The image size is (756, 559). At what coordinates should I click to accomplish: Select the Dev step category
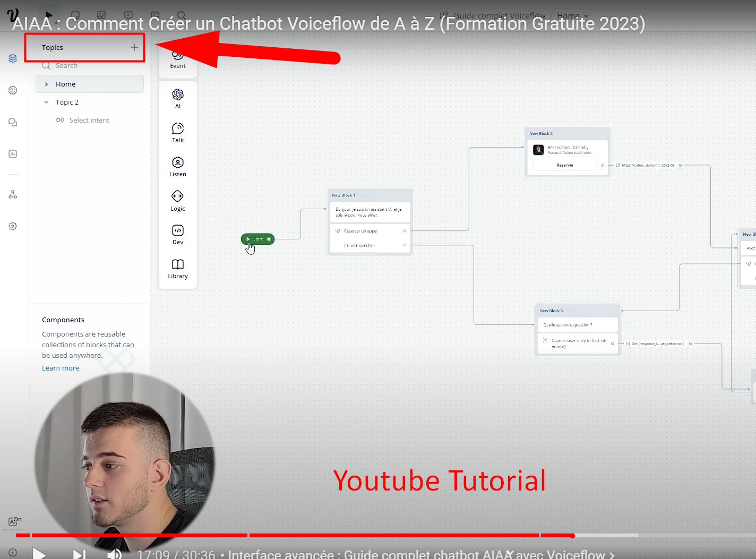tap(178, 235)
